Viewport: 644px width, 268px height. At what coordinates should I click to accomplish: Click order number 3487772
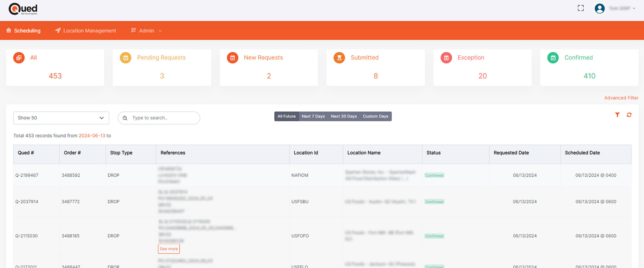pyautogui.click(x=71, y=202)
